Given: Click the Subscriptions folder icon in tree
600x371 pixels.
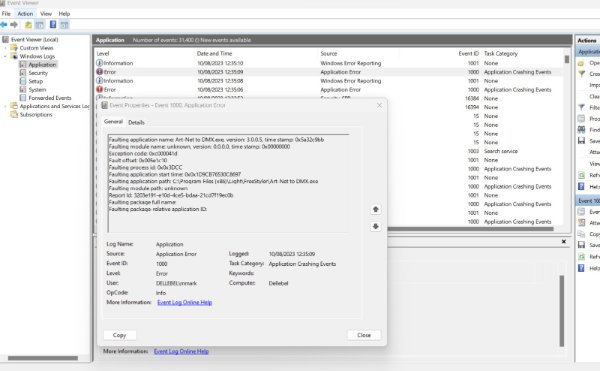Looking at the screenshot, I should click(x=14, y=114).
